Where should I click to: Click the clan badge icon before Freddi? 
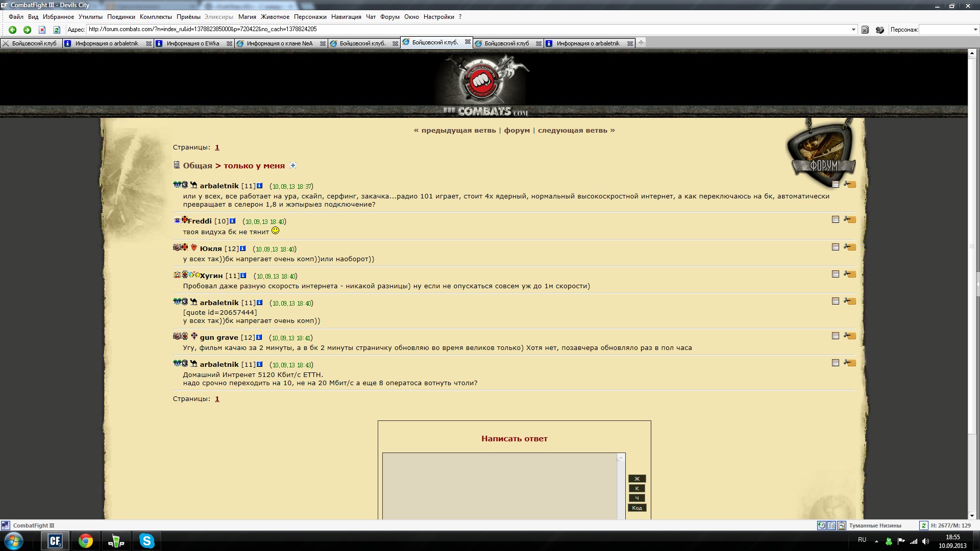pos(185,220)
